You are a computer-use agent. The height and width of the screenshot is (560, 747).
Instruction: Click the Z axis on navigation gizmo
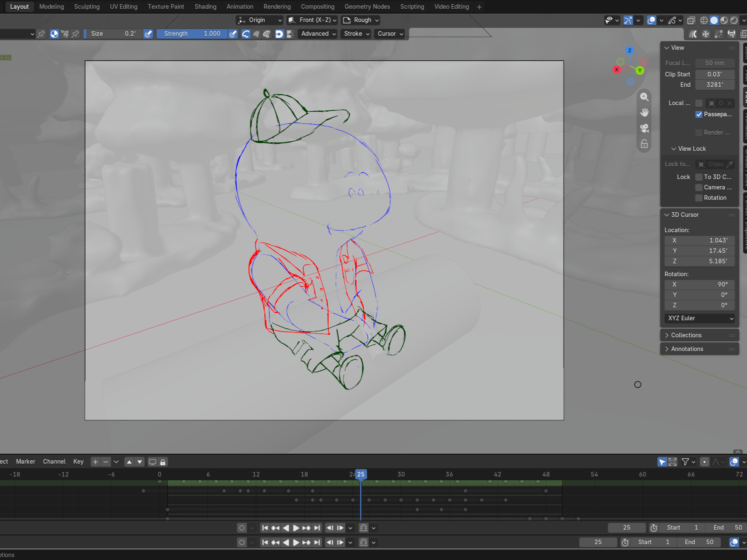click(x=630, y=51)
